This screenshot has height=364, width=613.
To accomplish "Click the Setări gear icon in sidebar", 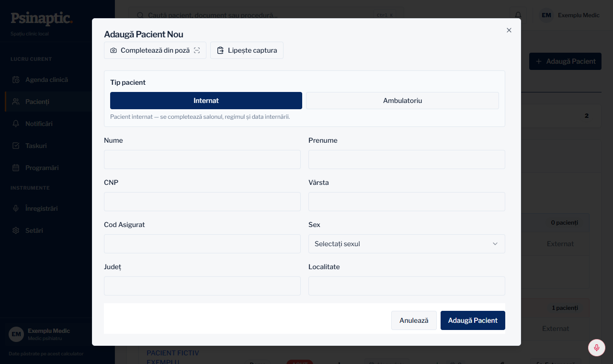I will pos(16,230).
